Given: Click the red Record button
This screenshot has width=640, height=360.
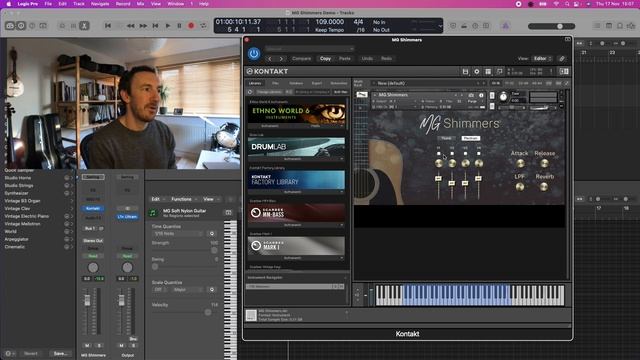Looking at the screenshot, I should point(191,26).
